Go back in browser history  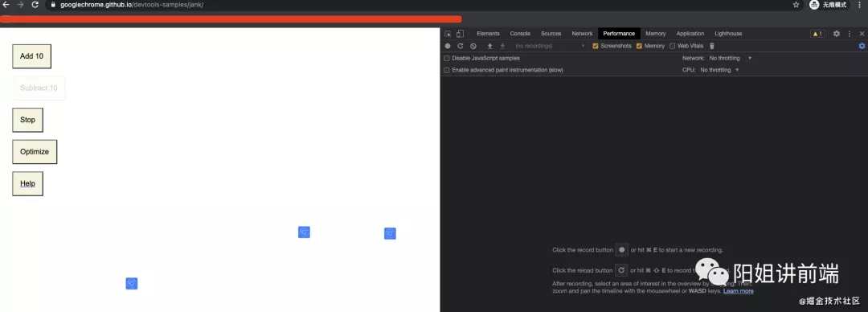[x=6, y=5]
